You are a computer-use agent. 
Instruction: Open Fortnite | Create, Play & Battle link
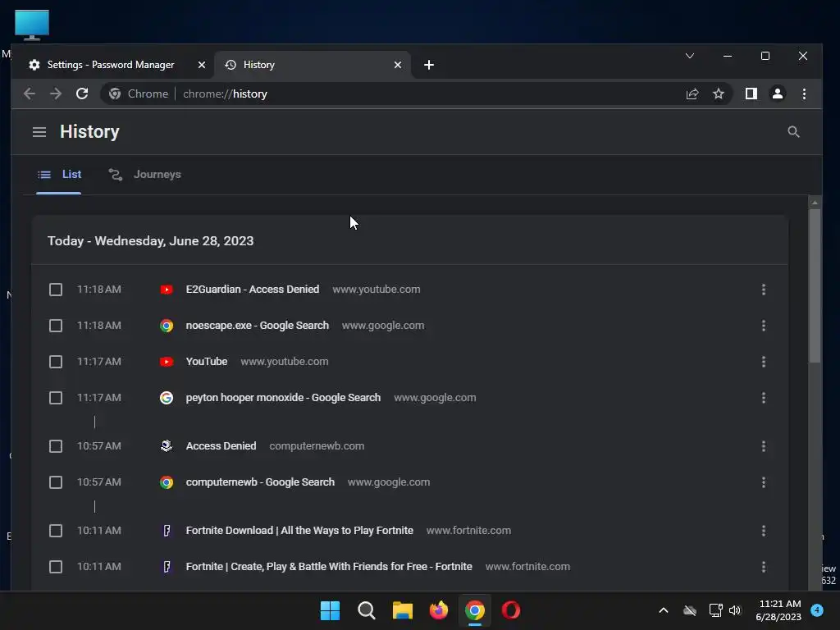coord(329,566)
